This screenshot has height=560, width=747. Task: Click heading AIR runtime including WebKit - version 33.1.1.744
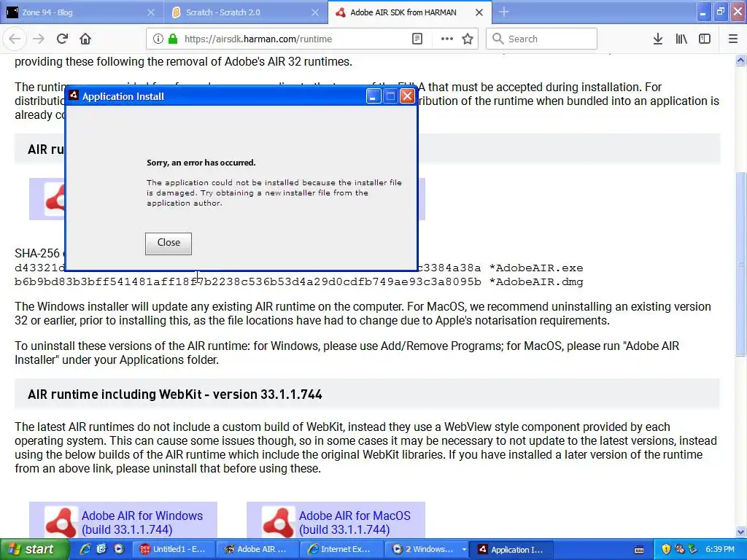[175, 394]
